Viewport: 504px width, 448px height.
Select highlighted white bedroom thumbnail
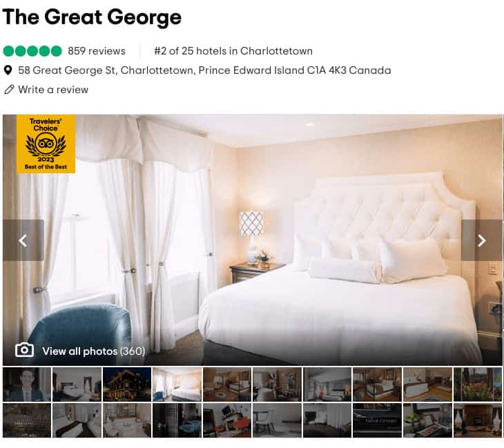pos(177,384)
